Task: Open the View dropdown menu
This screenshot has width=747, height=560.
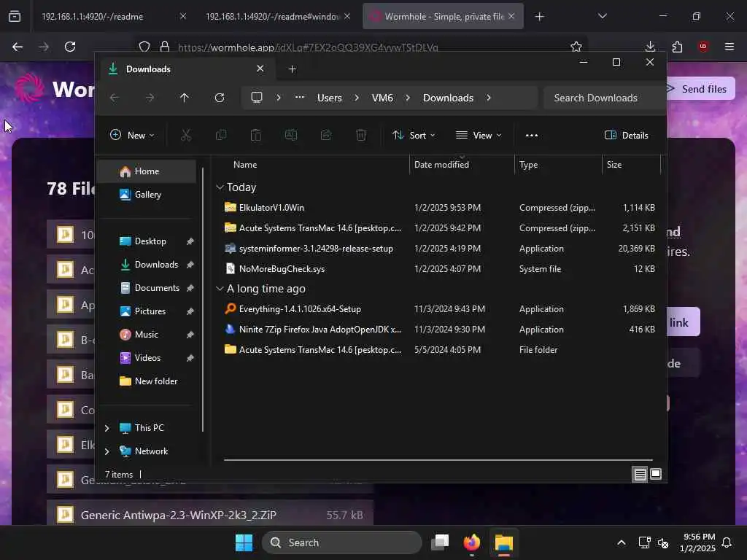Action: 479,135
